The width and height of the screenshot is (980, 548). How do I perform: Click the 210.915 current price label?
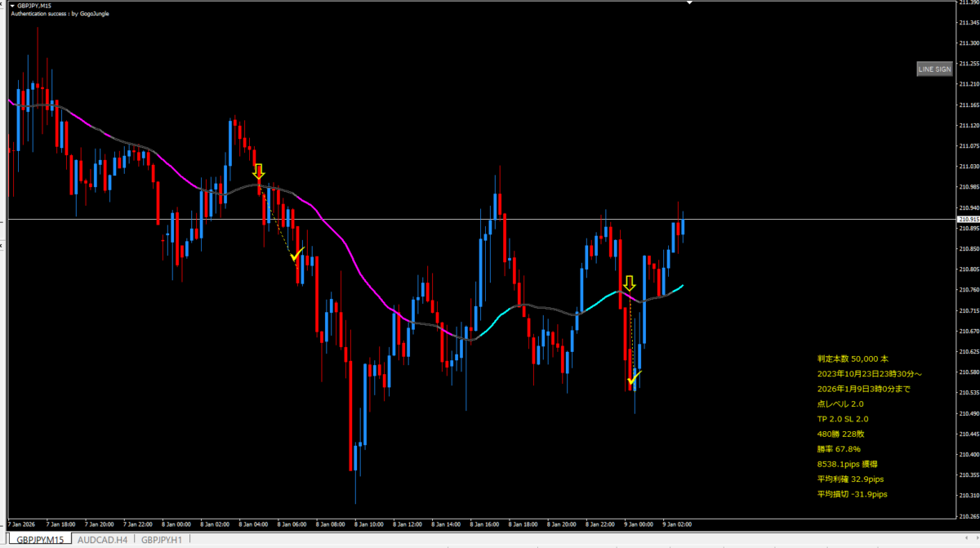[968, 219]
